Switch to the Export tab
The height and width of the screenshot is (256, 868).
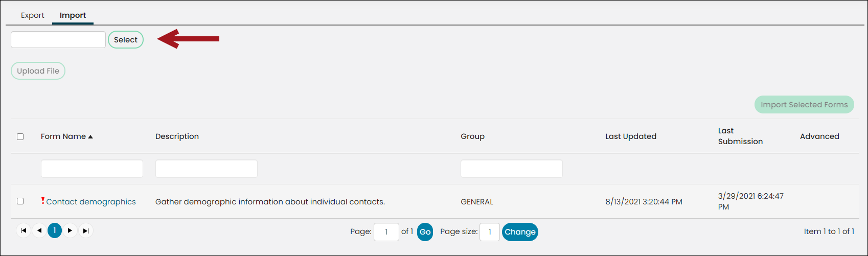point(33,15)
